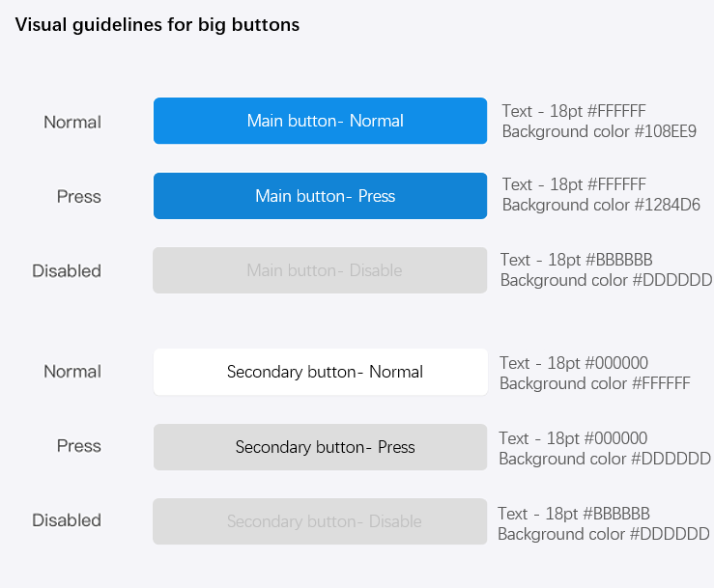Screen dimensions: 714x588
Task: Click the grey "Secondary button- Press" button
Action: [320, 447]
